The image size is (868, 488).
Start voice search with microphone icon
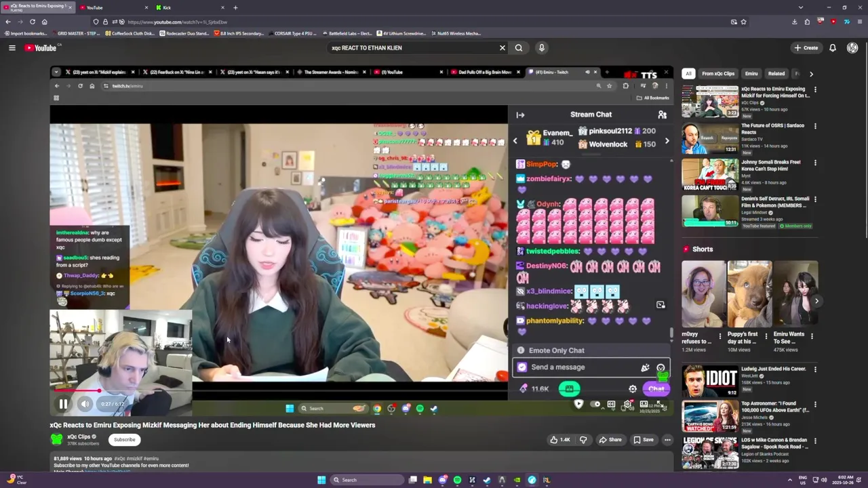[x=541, y=47]
